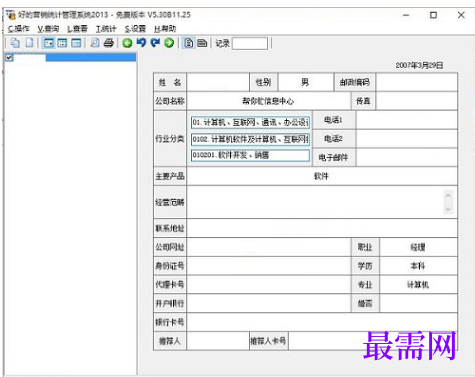
Task: Open the 01.计算机、互联网 industry dropdown
Action: [x=250, y=122]
